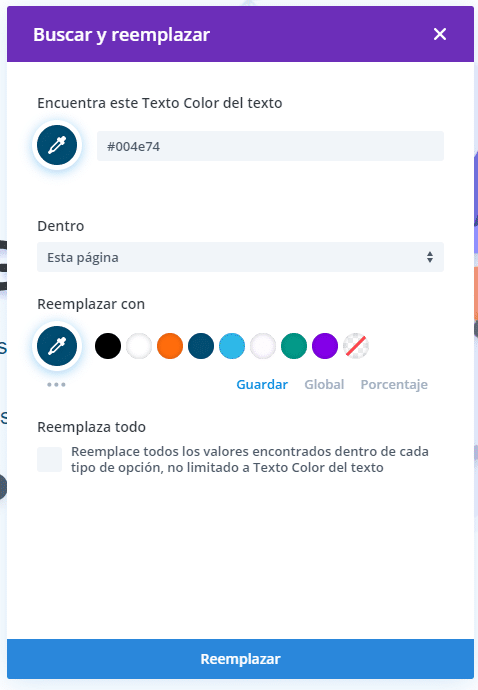
Task: Click the hex color field #004e74
Action: point(270,146)
